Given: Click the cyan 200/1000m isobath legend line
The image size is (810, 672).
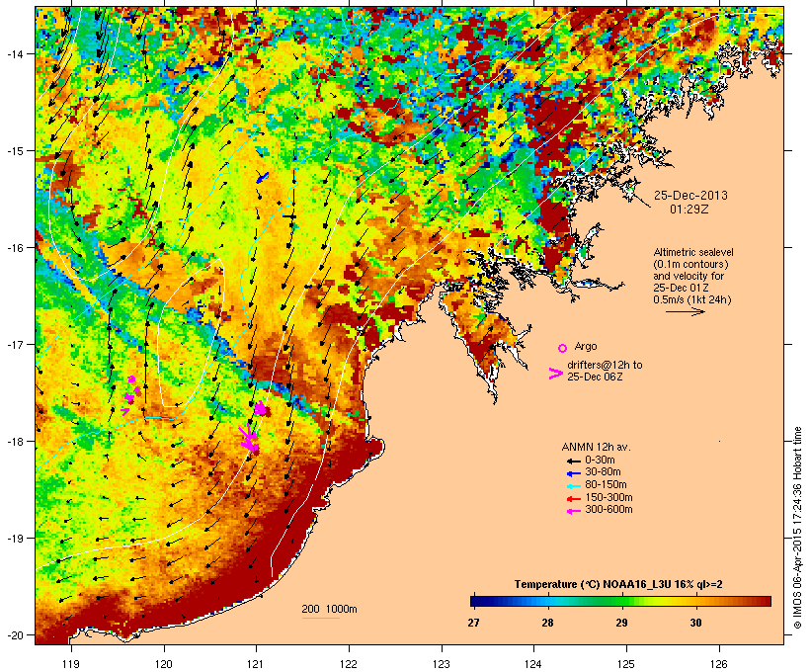Looking at the screenshot, I should [x=321, y=619].
